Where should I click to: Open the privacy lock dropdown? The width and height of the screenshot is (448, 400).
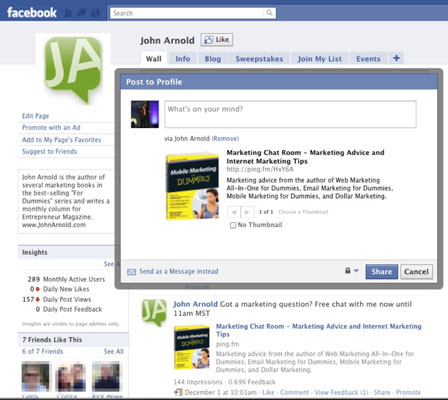point(352,271)
